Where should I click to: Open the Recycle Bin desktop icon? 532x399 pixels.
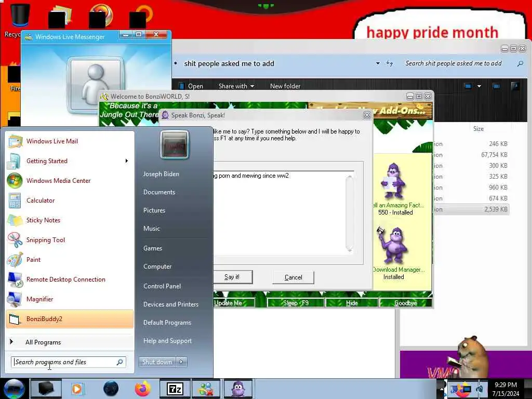click(19, 19)
